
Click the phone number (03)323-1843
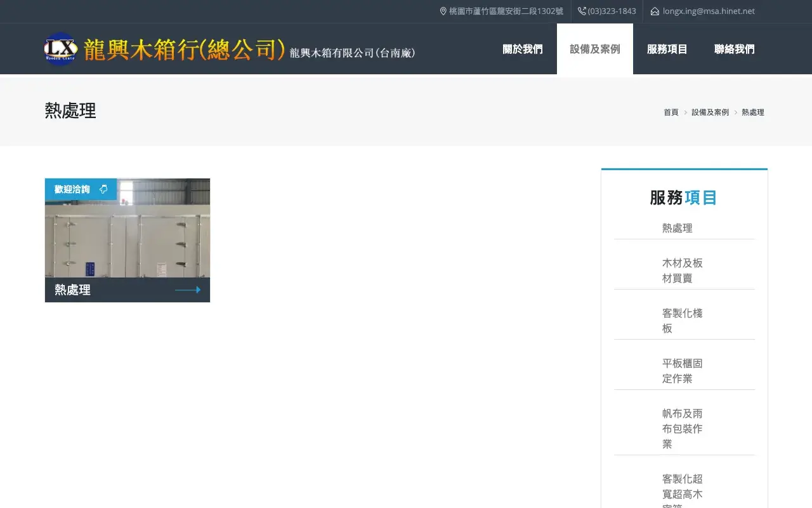(x=612, y=11)
